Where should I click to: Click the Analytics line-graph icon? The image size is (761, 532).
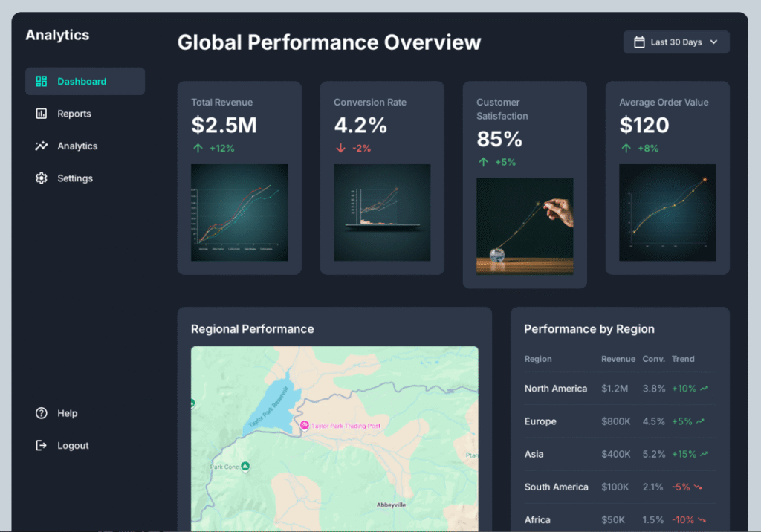(x=42, y=146)
